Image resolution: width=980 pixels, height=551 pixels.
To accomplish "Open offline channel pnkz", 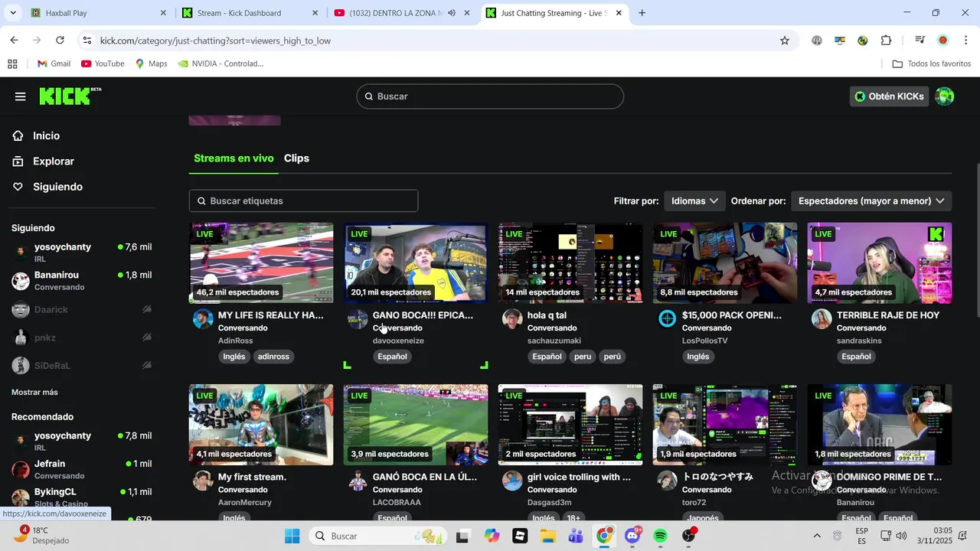I will point(82,337).
